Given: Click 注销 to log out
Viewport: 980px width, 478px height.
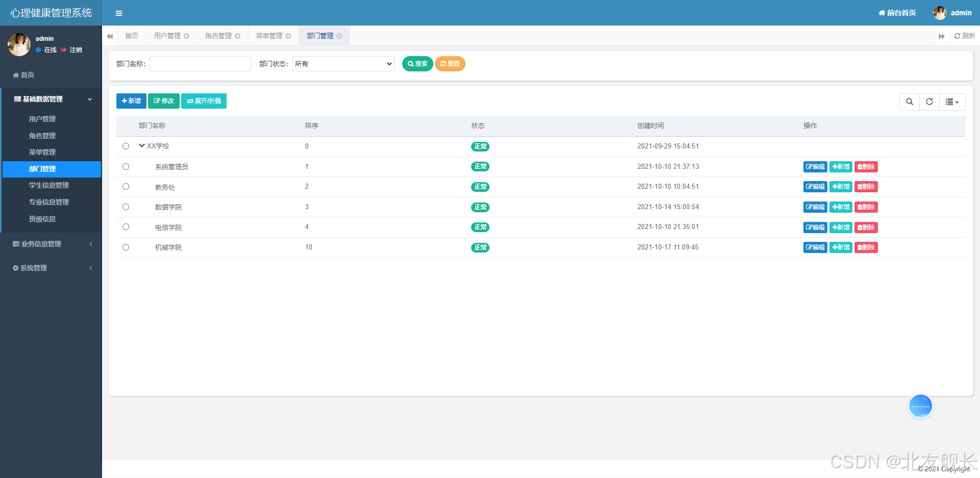Looking at the screenshot, I should [71, 50].
